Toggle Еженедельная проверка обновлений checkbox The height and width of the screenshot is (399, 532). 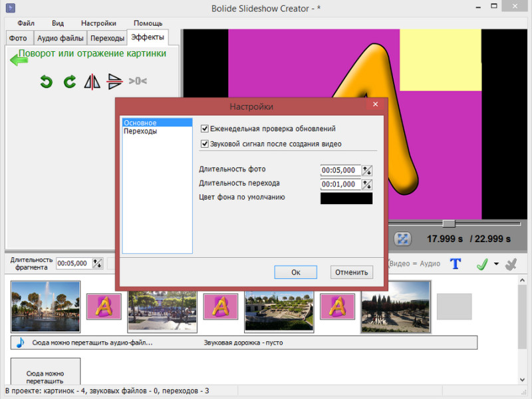tap(205, 128)
